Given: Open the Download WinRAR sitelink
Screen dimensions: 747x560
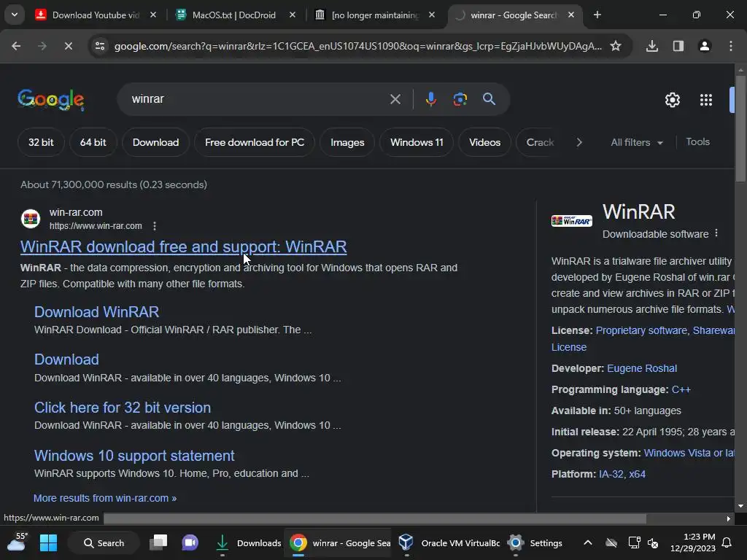Looking at the screenshot, I should click(x=97, y=312).
